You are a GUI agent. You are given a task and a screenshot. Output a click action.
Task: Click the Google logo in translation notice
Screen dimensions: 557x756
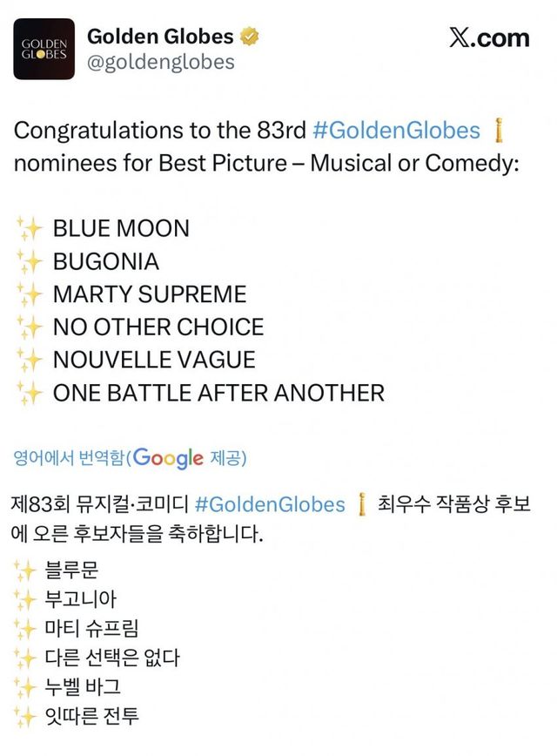[169, 457]
